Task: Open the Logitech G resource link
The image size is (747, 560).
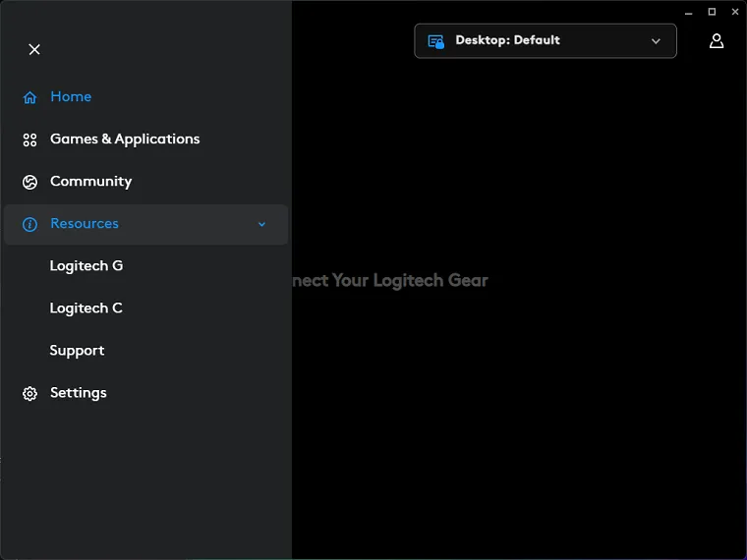Action: [86, 265]
